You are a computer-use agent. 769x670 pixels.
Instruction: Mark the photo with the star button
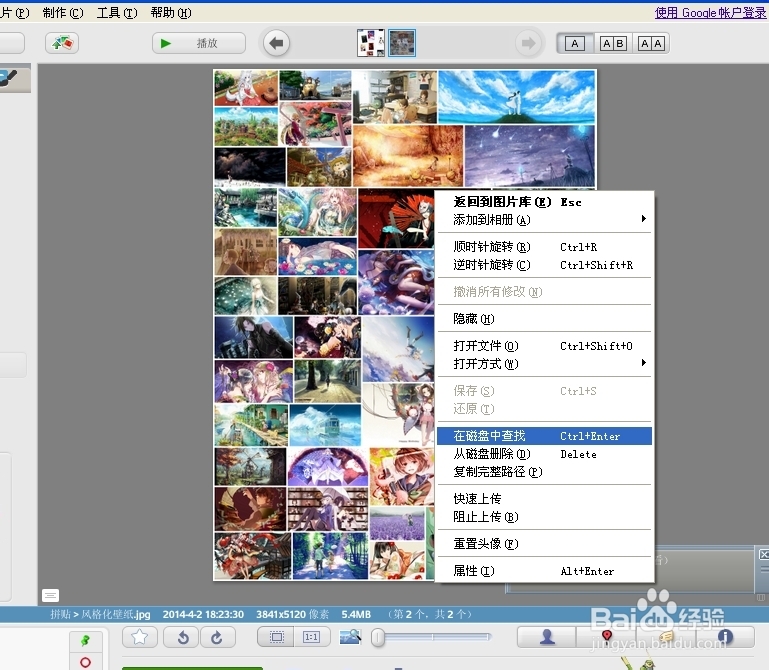pos(140,637)
